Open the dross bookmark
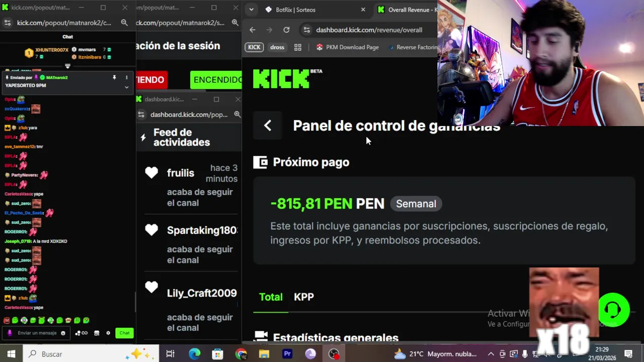Screen dimensions: 644x362 [277, 47]
